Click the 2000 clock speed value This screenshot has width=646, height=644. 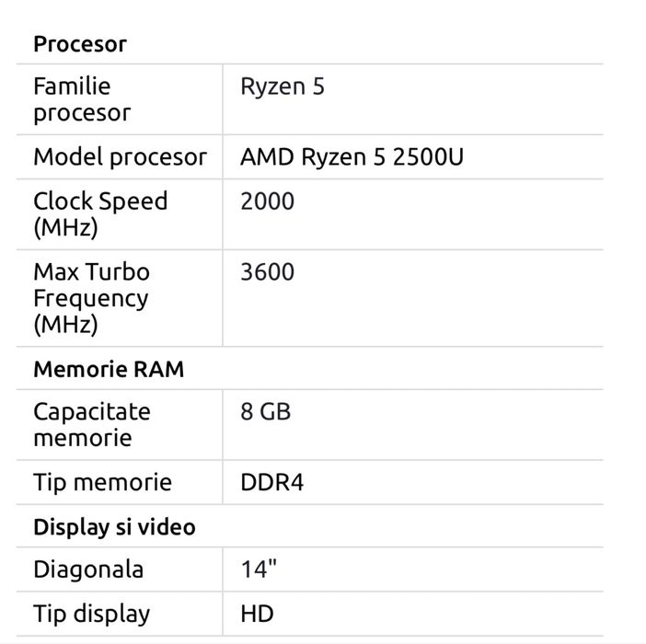267,201
